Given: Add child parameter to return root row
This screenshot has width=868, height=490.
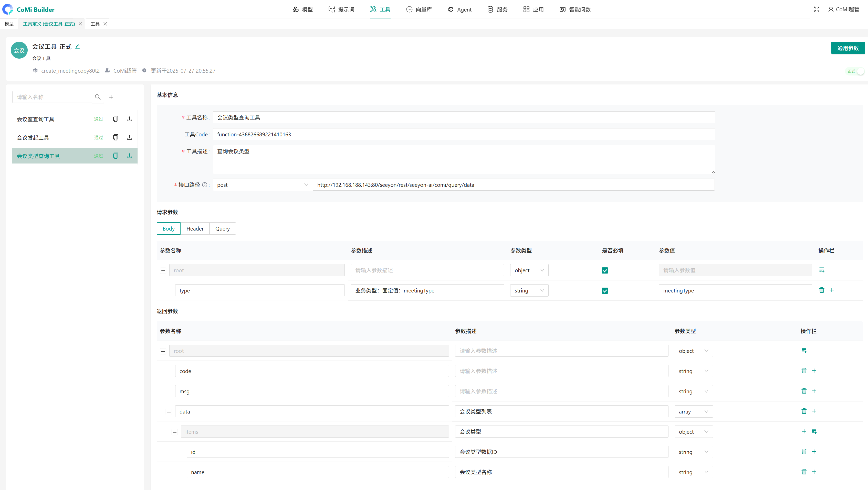Looking at the screenshot, I should click(804, 351).
